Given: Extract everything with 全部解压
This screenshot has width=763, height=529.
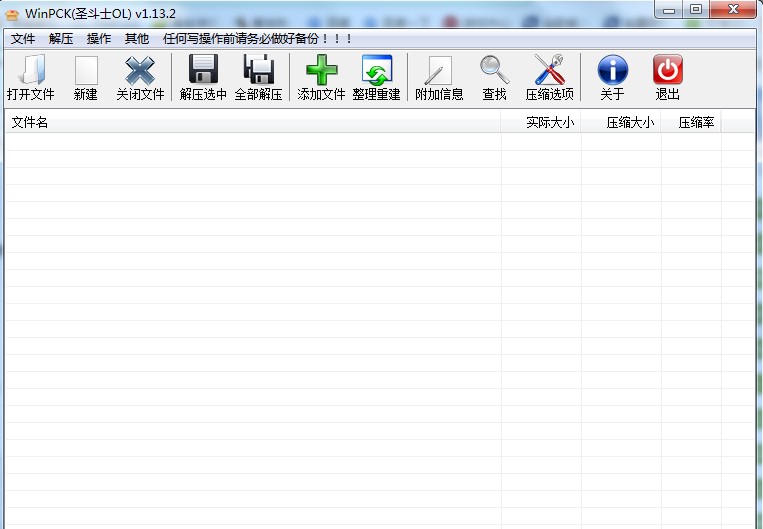Looking at the screenshot, I should point(258,78).
